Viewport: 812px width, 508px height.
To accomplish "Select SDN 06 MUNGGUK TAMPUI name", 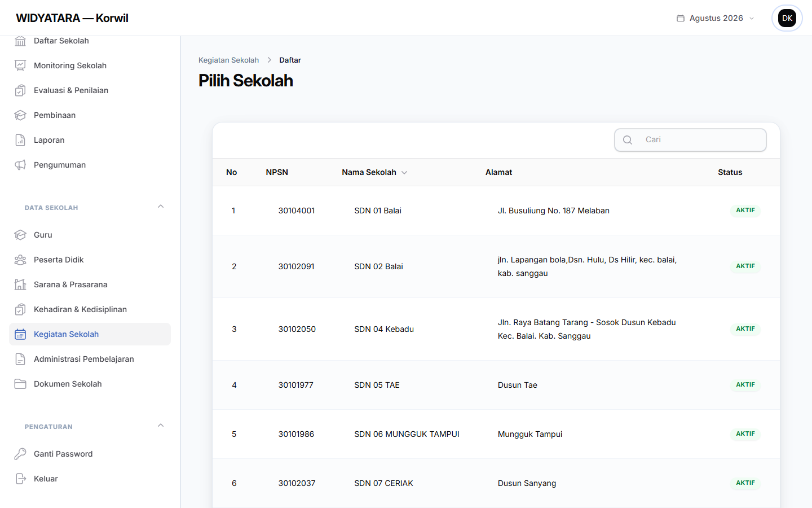I will [407, 434].
